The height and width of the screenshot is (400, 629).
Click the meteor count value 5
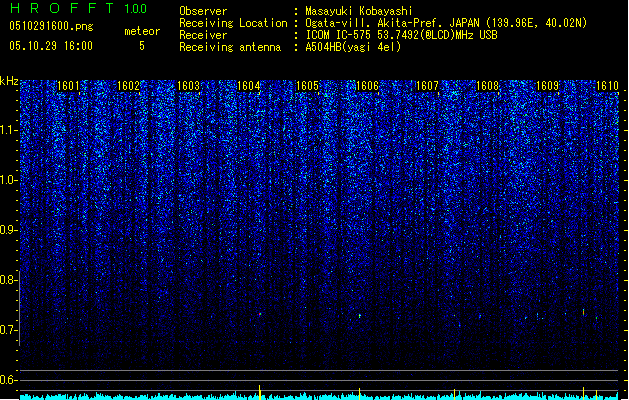pos(142,46)
